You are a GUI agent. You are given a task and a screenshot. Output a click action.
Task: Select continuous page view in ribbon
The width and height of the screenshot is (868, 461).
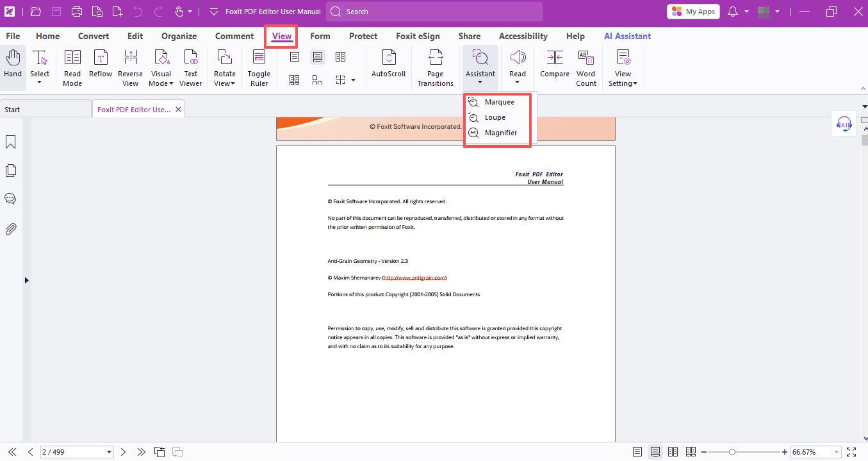click(317, 57)
